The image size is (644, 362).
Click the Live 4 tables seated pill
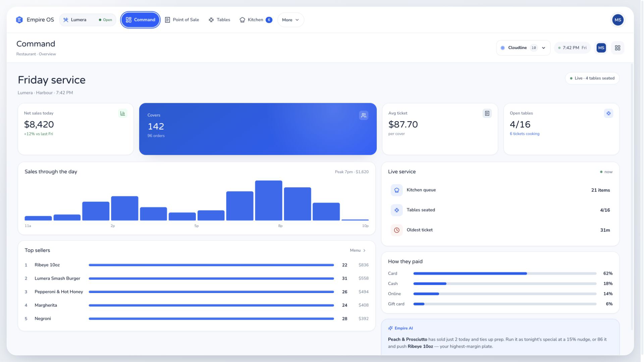click(x=592, y=78)
